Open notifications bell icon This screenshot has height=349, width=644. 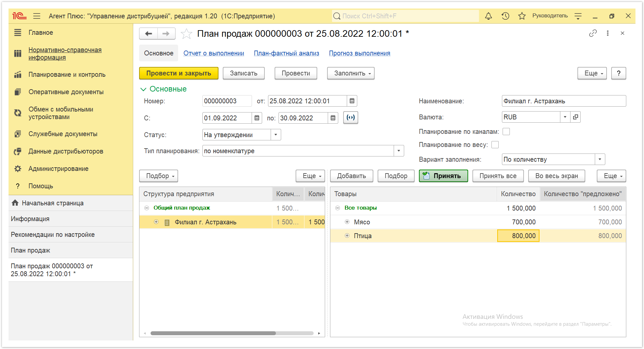click(488, 16)
